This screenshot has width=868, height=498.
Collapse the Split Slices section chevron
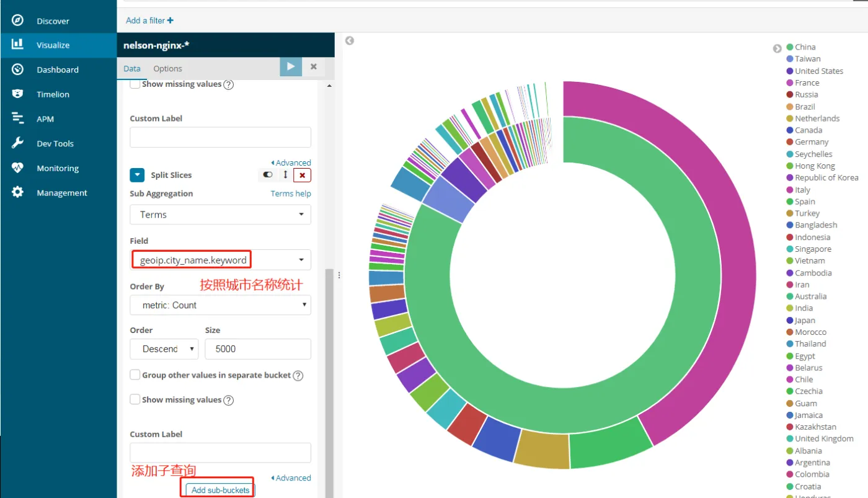137,175
